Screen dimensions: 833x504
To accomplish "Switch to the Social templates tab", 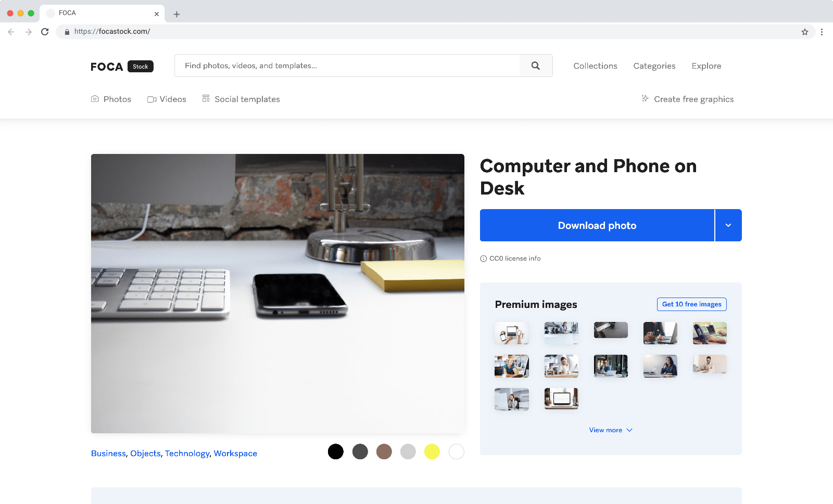I will tap(241, 99).
